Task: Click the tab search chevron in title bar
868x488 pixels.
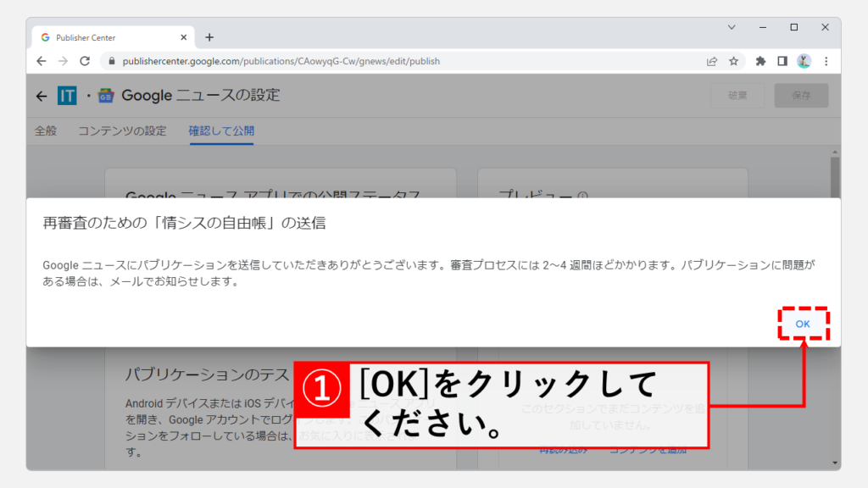Action: coord(732,27)
